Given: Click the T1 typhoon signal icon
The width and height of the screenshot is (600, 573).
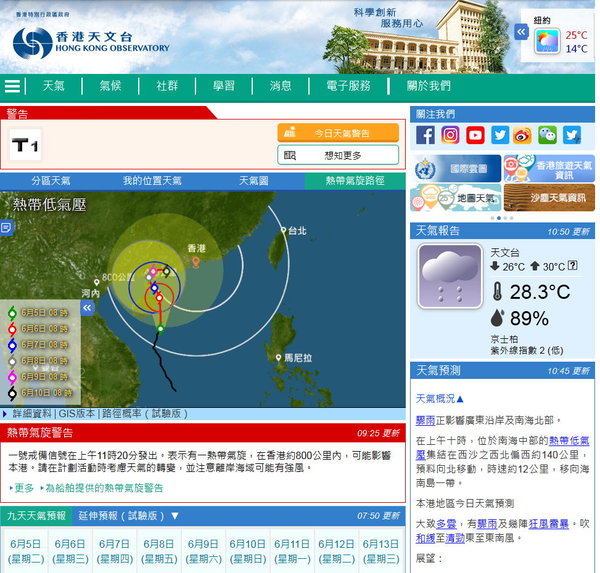Looking at the screenshot, I should (x=26, y=146).
